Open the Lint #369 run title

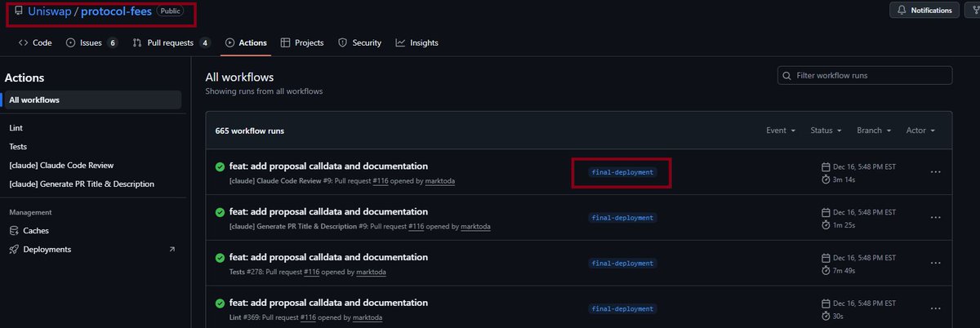pos(328,303)
